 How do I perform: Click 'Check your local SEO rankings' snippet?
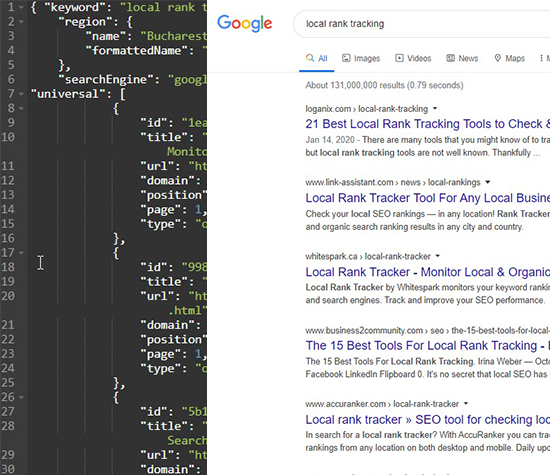tap(428, 220)
